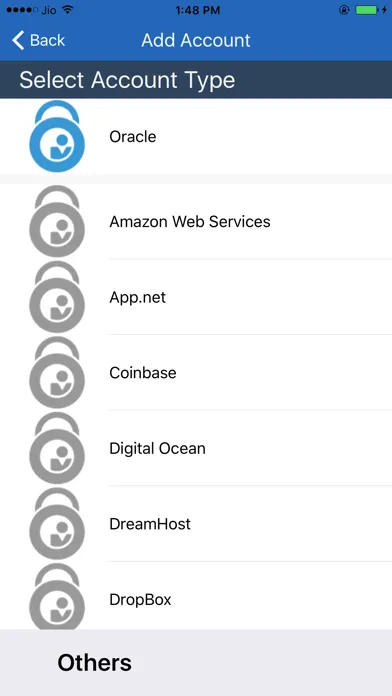Screen dimensions: 392x696
Task: Tap the DreamHost gray lock icon
Action: coord(57,524)
